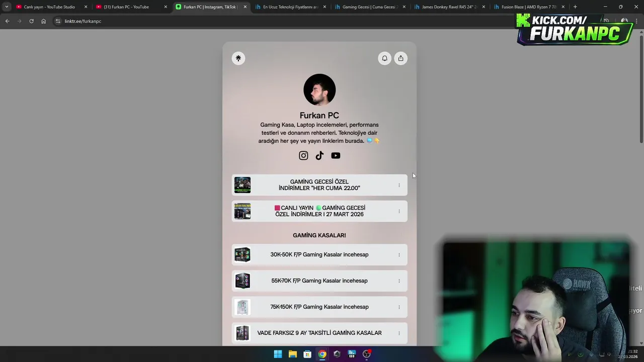Open the Linktree asterisk logo button
Viewport: 644px width, 362px height.
click(238, 58)
